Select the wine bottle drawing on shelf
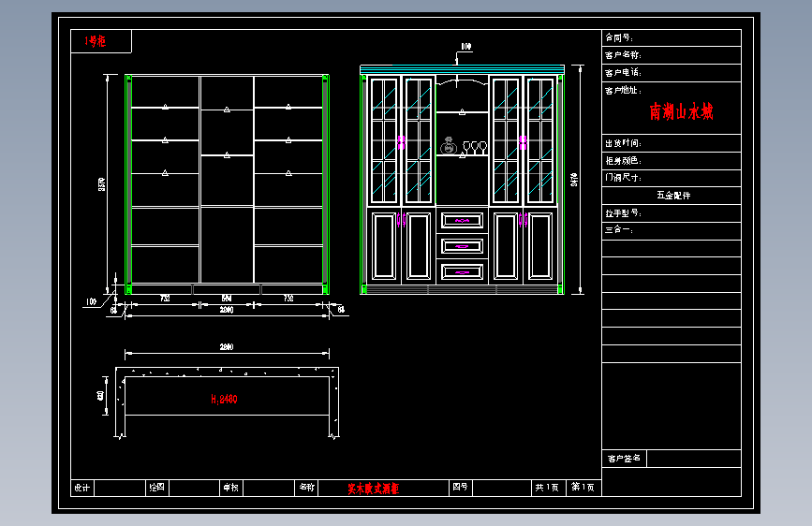Image resolution: width=812 pixels, height=526 pixels. [449, 146]
